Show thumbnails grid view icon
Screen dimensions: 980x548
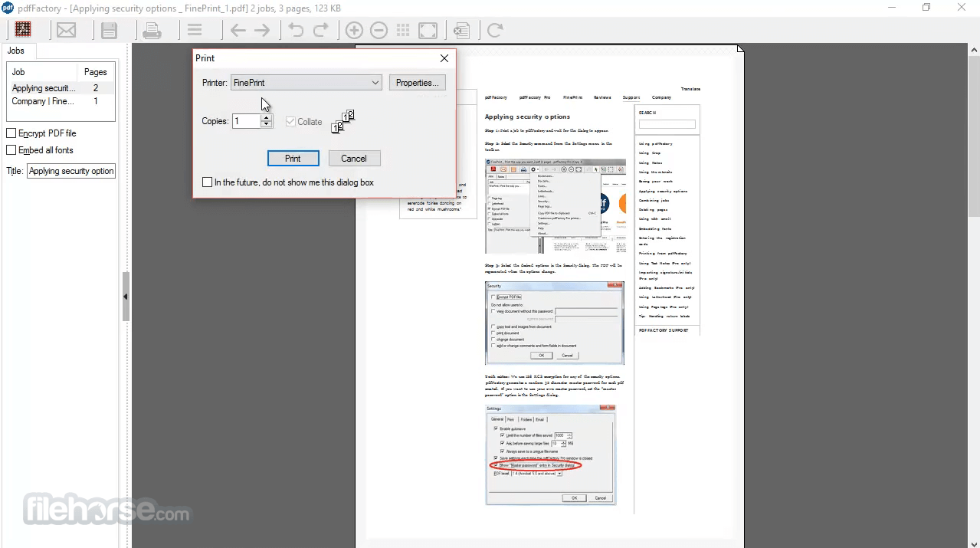[x=403, y=31]
